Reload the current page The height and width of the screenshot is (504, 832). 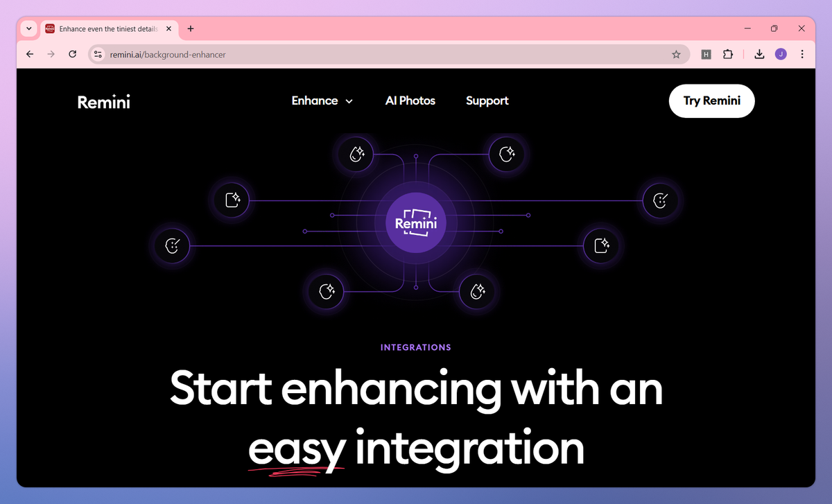73,54
